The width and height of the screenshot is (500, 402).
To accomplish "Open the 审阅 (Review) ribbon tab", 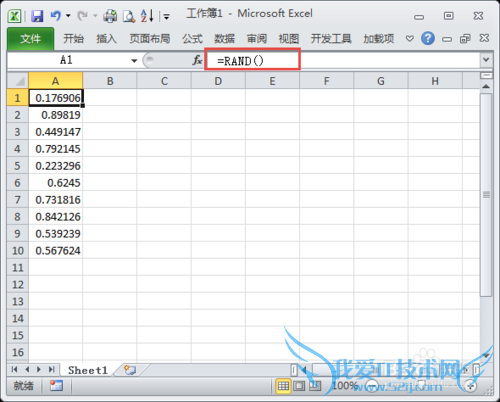I will click(257, 39).
